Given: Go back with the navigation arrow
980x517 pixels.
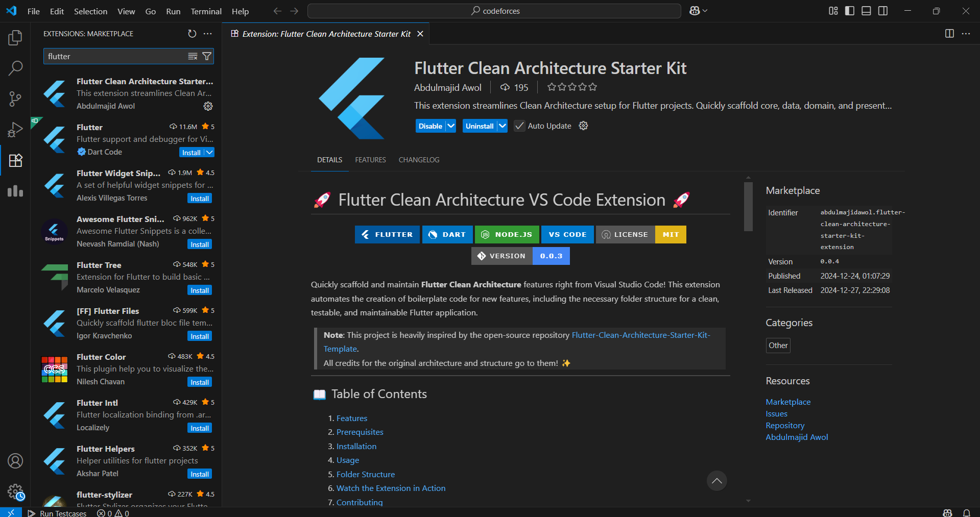Looking at the screenshot, I should tap(277, 11).
